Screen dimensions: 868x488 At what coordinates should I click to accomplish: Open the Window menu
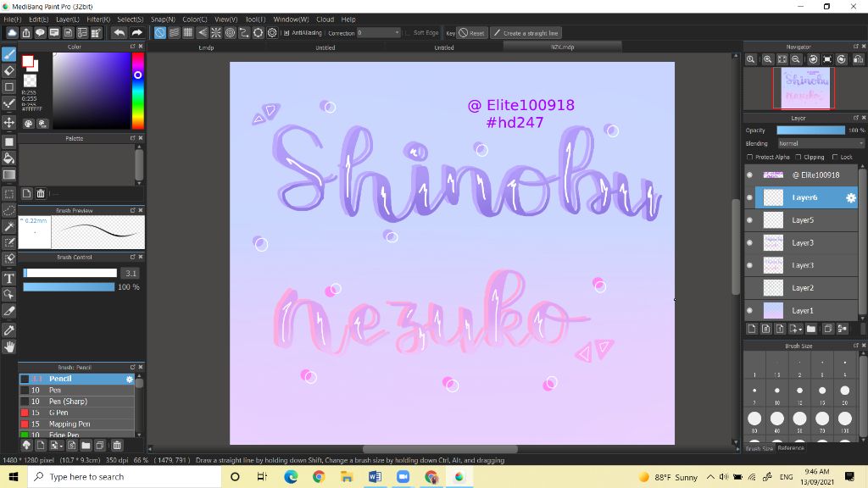point(292,19)
